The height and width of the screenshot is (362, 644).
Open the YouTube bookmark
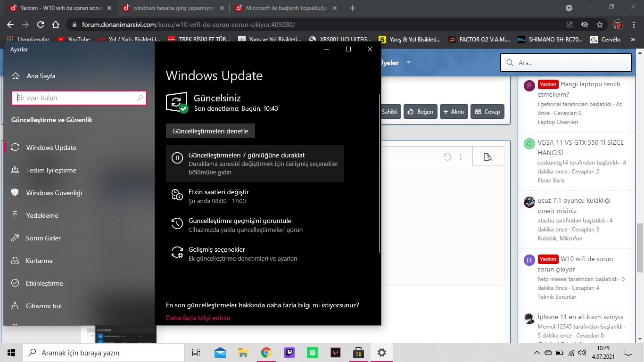pyautogui.click(x=74, y=40)
